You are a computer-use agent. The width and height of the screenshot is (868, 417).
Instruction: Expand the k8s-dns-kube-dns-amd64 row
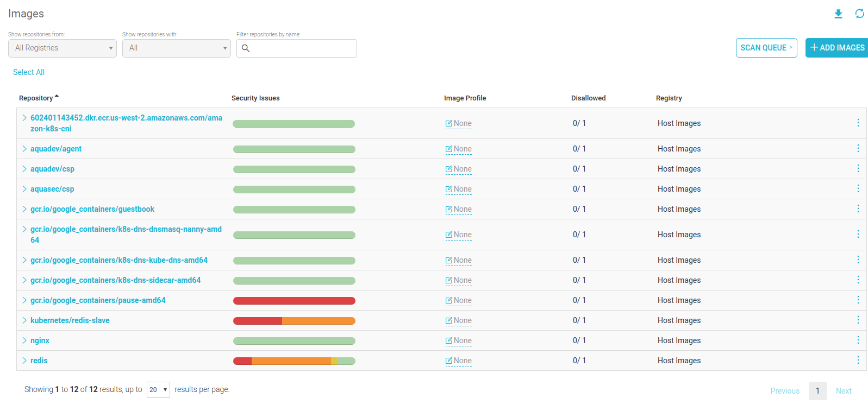click(24, 260)
